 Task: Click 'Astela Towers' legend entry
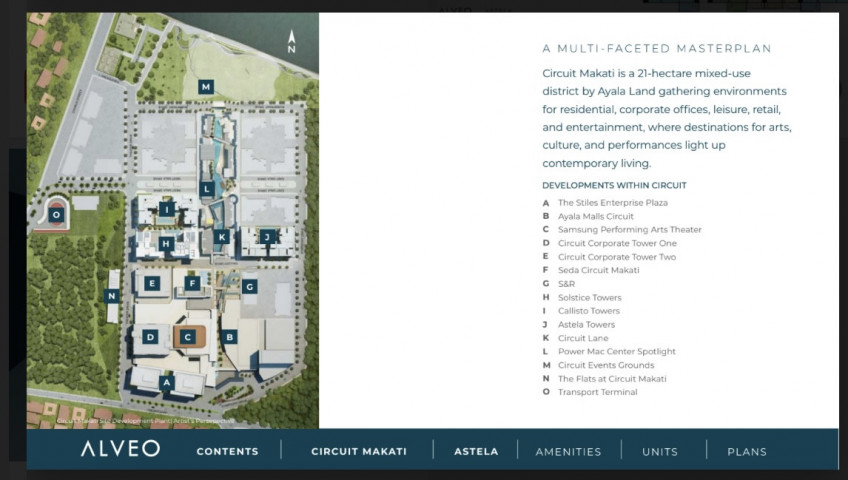[586, 324]
